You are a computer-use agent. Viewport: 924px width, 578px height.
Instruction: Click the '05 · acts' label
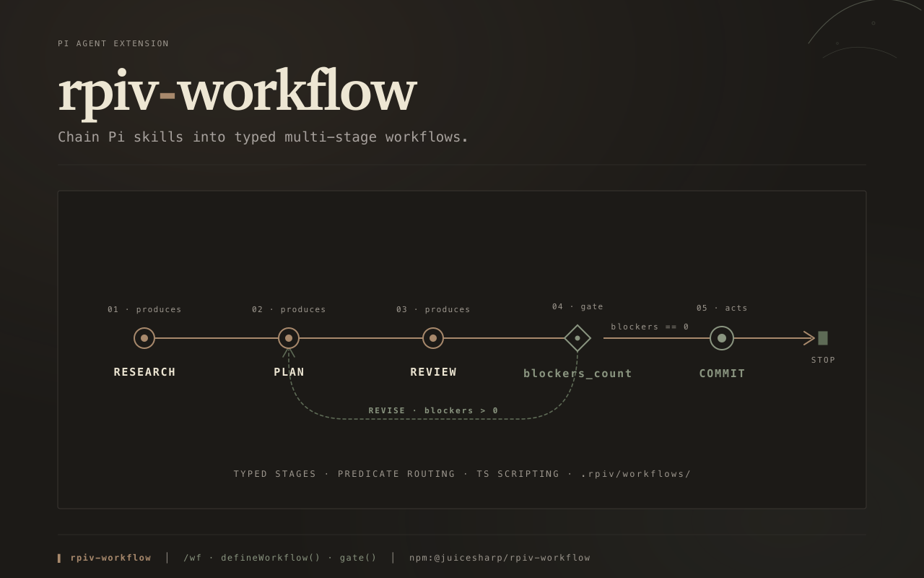click(722, 308)
